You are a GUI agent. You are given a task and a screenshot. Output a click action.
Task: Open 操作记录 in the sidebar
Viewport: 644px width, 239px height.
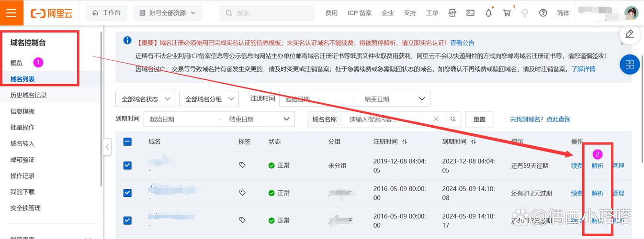pos(23,176)
